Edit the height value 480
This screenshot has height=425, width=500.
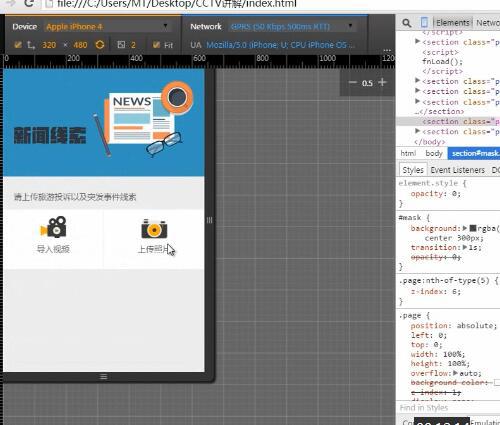click(x=80, y=45)
